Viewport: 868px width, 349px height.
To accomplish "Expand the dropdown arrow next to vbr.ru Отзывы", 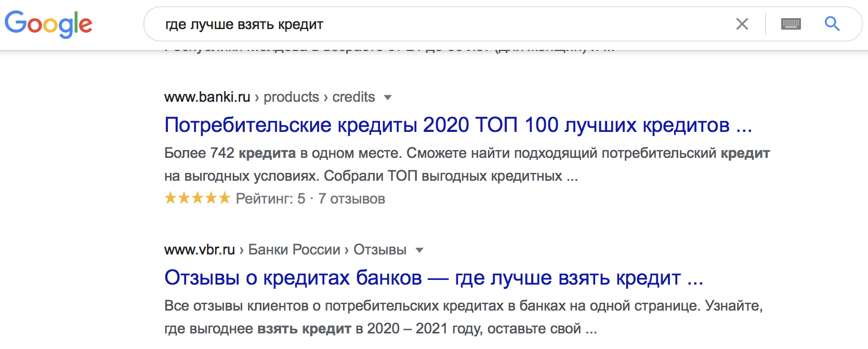I will point(419,250).
